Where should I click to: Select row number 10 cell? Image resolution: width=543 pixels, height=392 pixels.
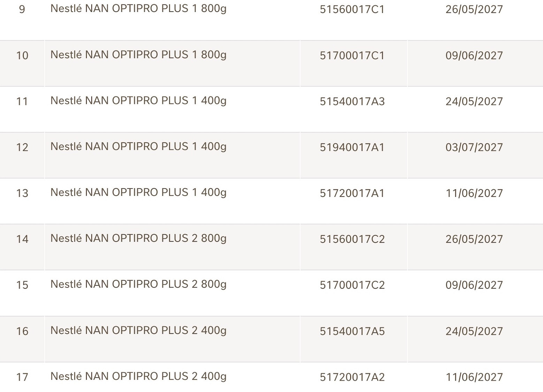22,55
